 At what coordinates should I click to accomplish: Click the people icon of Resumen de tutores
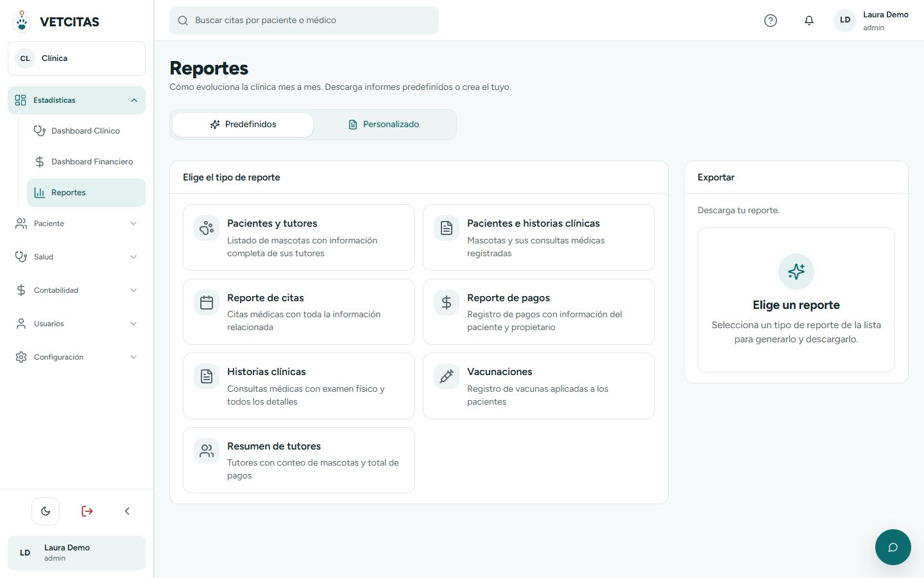coord(207,451)
